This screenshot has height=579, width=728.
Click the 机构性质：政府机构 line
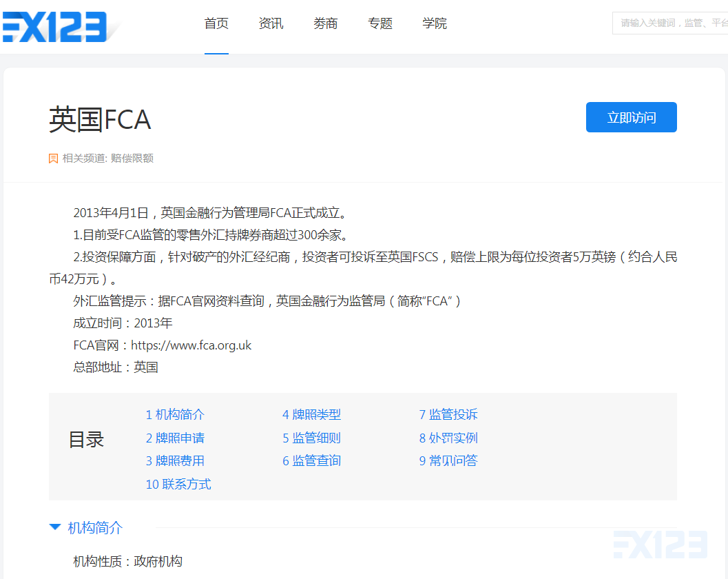coord(127,561)
